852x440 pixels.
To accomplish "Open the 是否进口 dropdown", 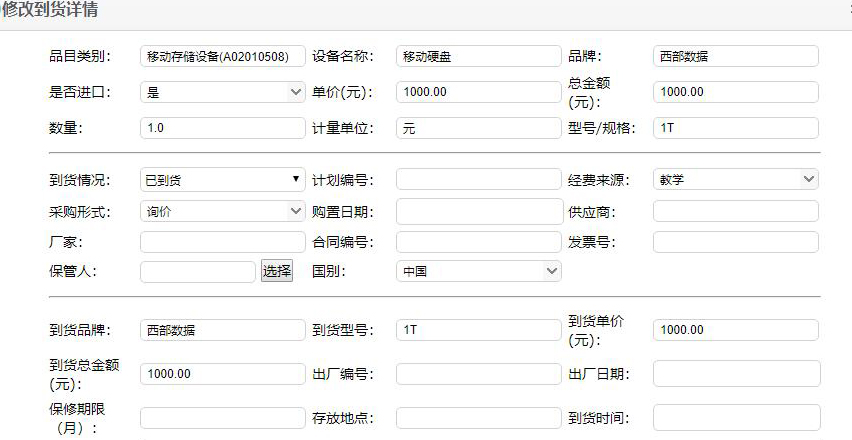I will pyautogui.click(x=223, y=92).
